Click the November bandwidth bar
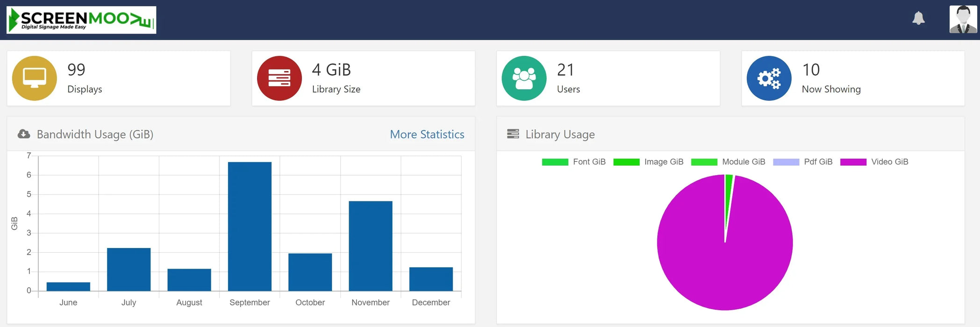This screenshot has width=980, height=327. coord(370,246)
